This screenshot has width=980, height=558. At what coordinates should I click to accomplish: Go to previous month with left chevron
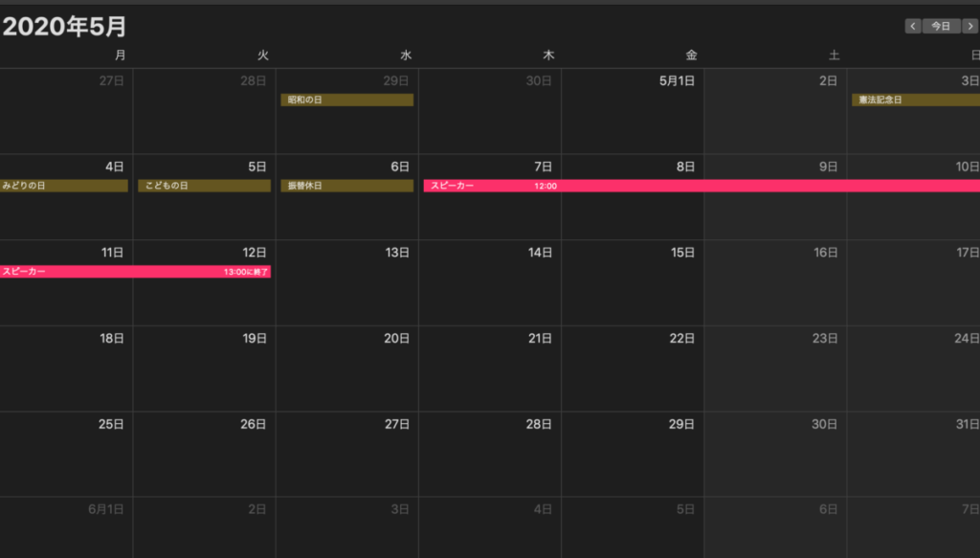coord(913,26)
